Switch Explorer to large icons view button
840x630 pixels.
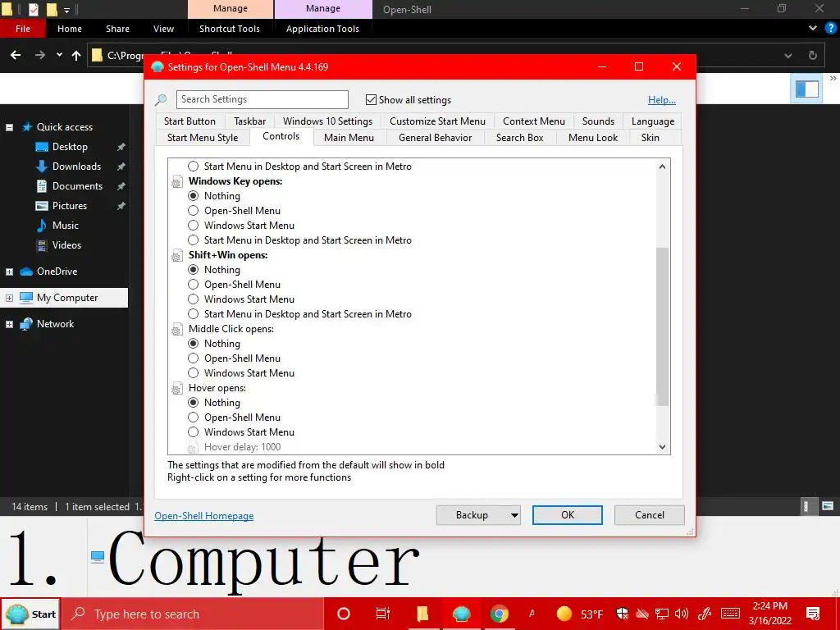pyautogui.click(x=828, y=505)
